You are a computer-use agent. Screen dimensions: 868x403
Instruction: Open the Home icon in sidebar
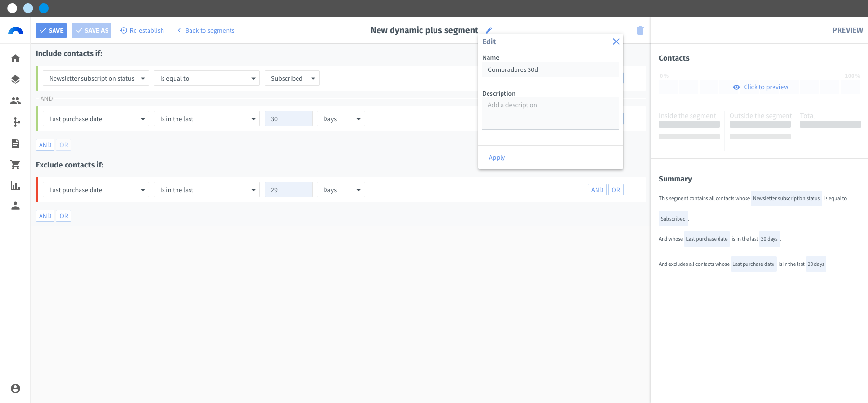click(15, 58)
